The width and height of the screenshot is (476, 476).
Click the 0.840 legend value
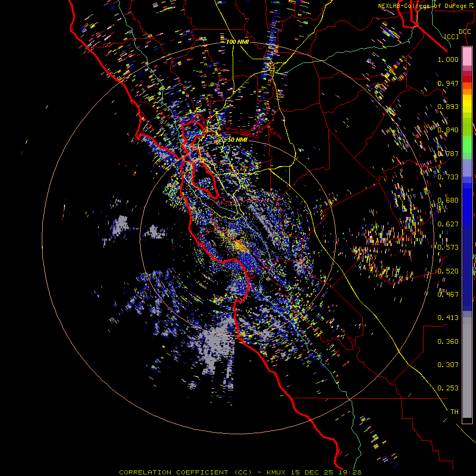coord(448,130)
